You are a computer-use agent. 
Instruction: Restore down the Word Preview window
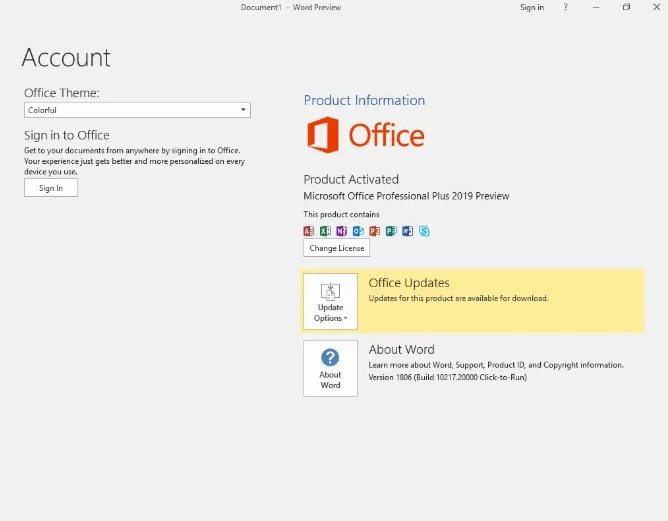(x=626, y=7)
